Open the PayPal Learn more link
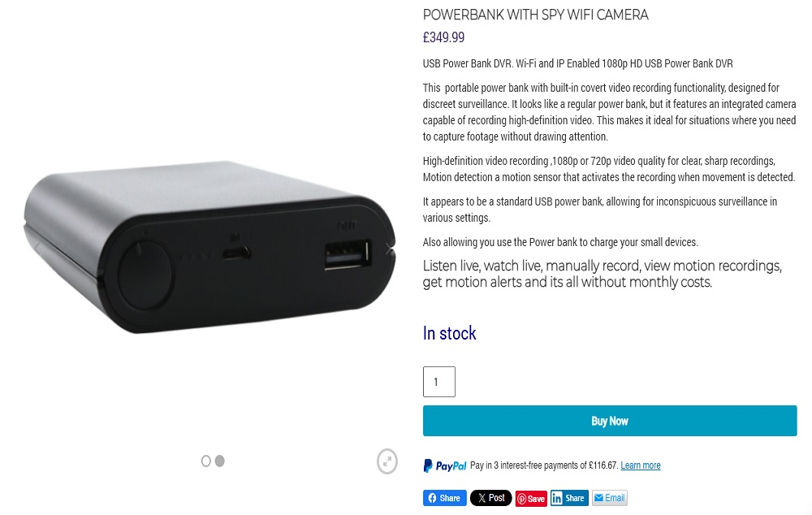 (x=641, y=465)
